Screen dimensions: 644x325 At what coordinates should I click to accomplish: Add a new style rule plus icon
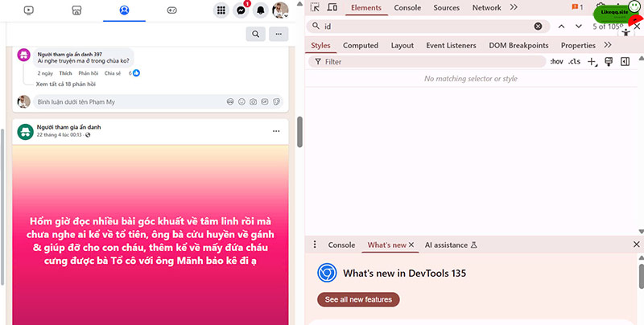click(x=592, y=62)
